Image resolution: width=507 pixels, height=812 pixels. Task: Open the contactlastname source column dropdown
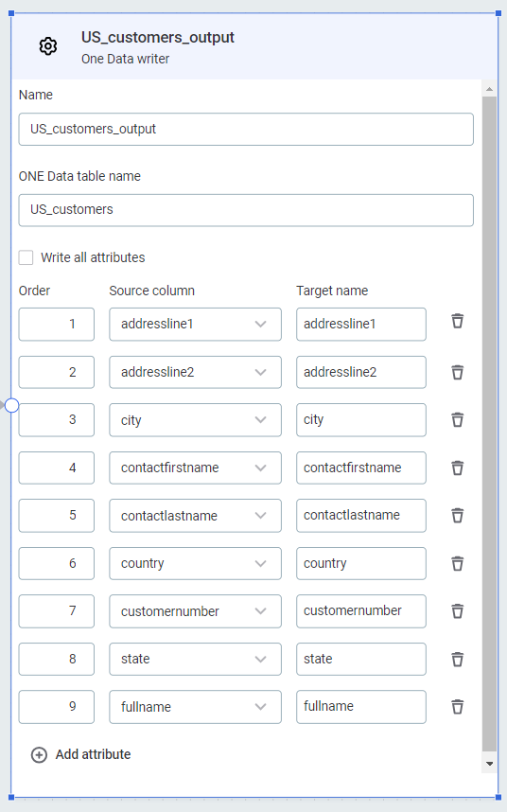[195, 515]
